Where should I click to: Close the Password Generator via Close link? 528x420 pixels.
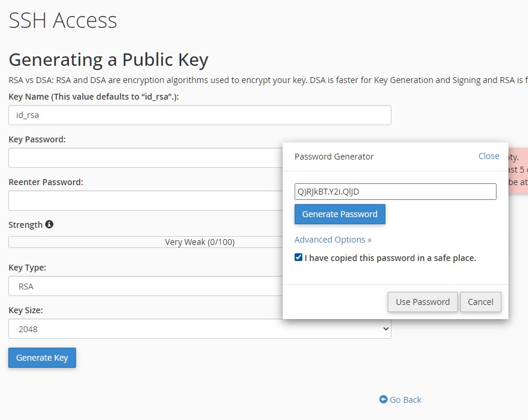[x=488, y=156]
